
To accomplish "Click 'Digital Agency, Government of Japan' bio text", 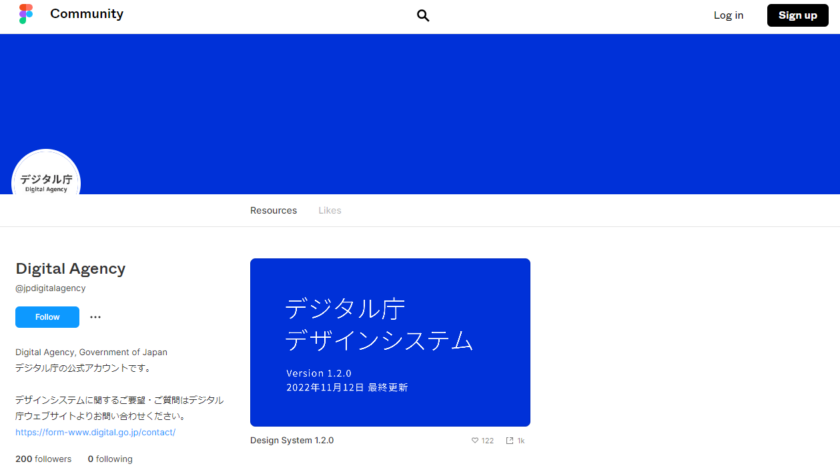I will pos(91,352).
